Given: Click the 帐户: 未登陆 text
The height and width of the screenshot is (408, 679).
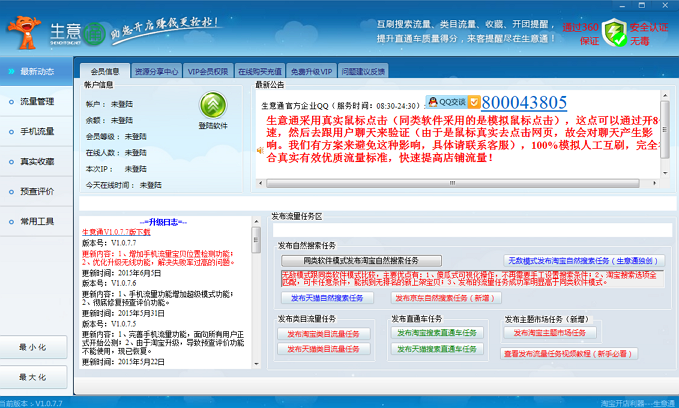Looking at the screenshot, I should (x=109, y=104).
